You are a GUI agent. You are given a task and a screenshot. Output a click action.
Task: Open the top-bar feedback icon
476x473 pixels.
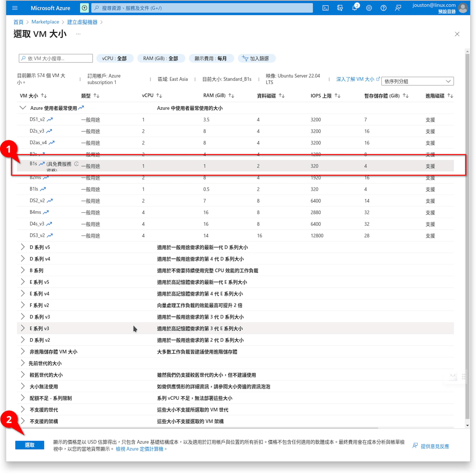click(x=398, y=8)
